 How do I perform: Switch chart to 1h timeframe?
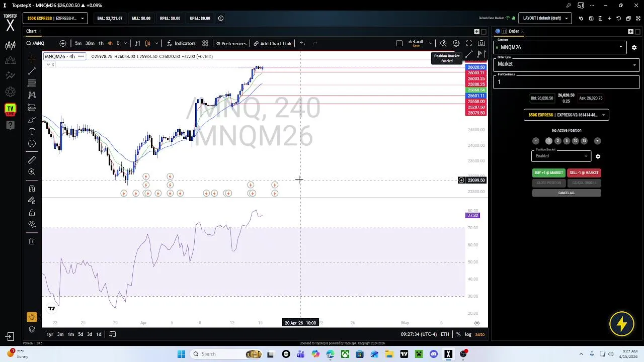click(x=101, y=43)
